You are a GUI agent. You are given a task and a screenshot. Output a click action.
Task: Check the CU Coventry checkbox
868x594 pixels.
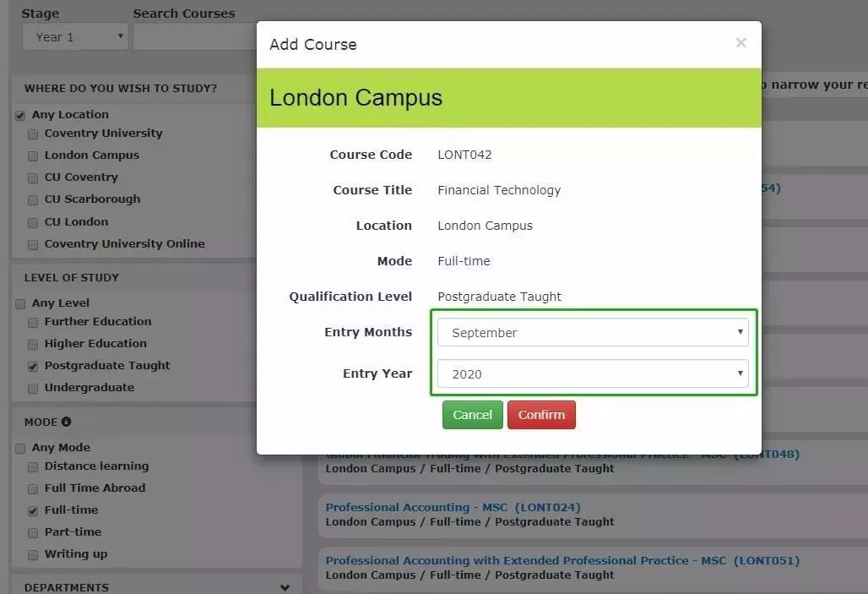[x=33, y=178]
